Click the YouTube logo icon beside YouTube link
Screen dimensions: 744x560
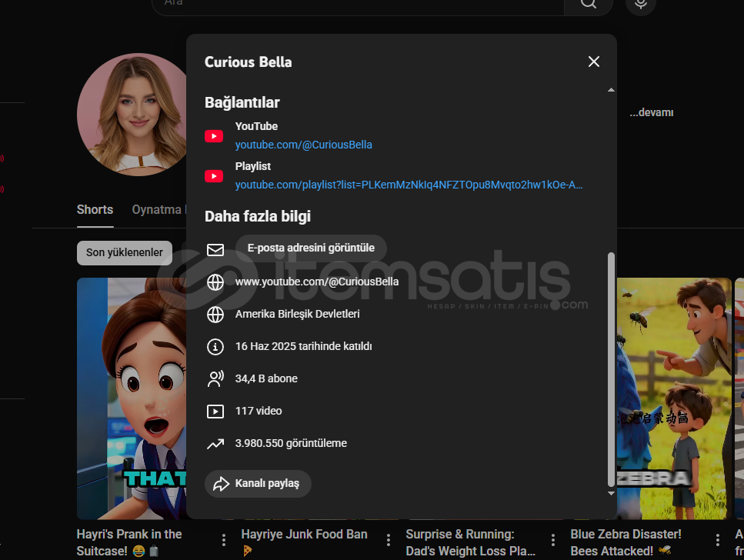[214, 136]
